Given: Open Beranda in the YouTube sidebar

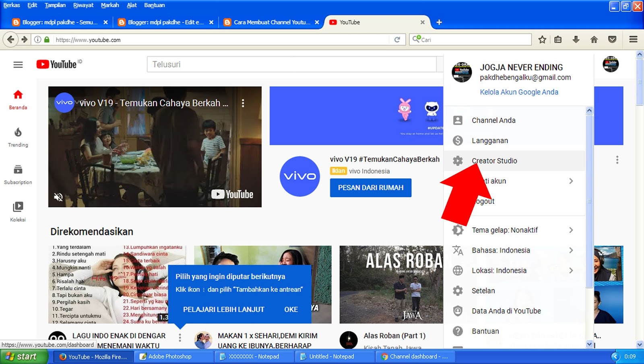Looking at the screenshot, I should click(x=18, y=100).
